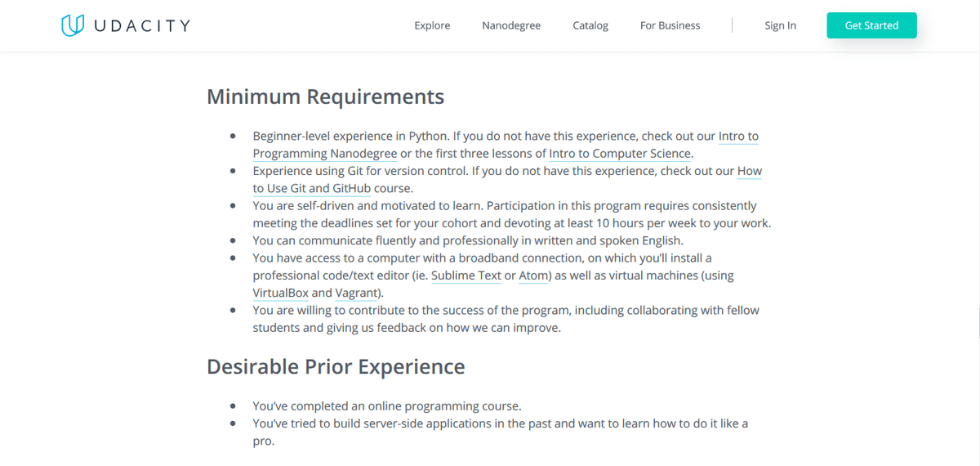Visit the Atom editor link

coord(534,276)
